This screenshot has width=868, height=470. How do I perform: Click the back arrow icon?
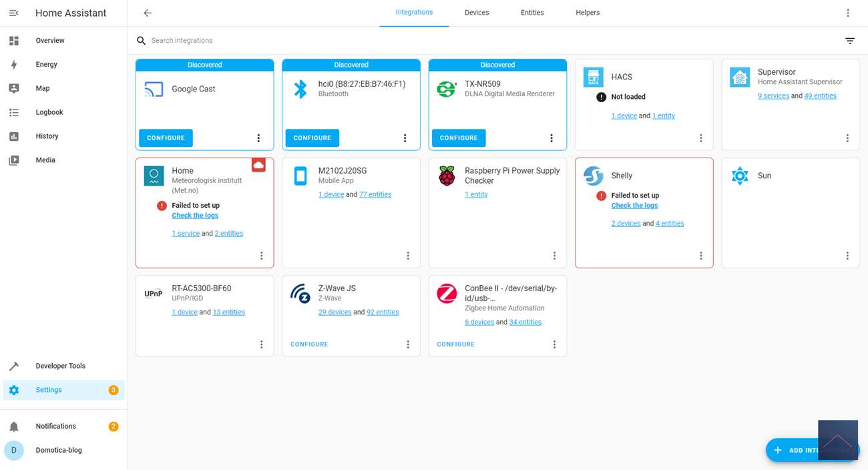coord(148,13)
